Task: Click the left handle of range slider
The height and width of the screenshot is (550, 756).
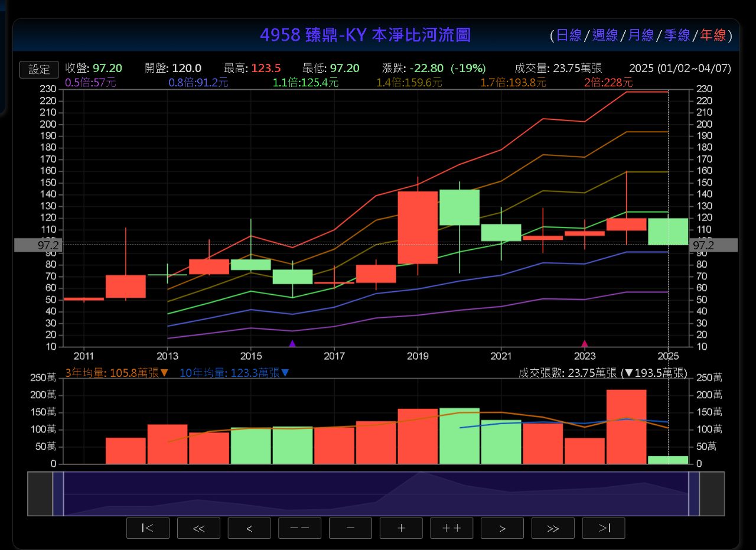Action: click(58, 494)
